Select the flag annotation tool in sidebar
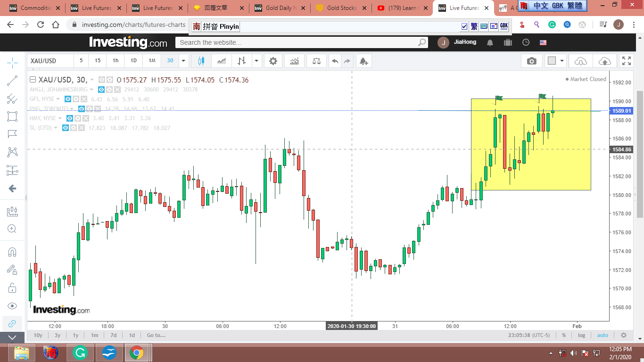Image resolution: width=644 pixels, height=362 pixels. pos(12,134)
